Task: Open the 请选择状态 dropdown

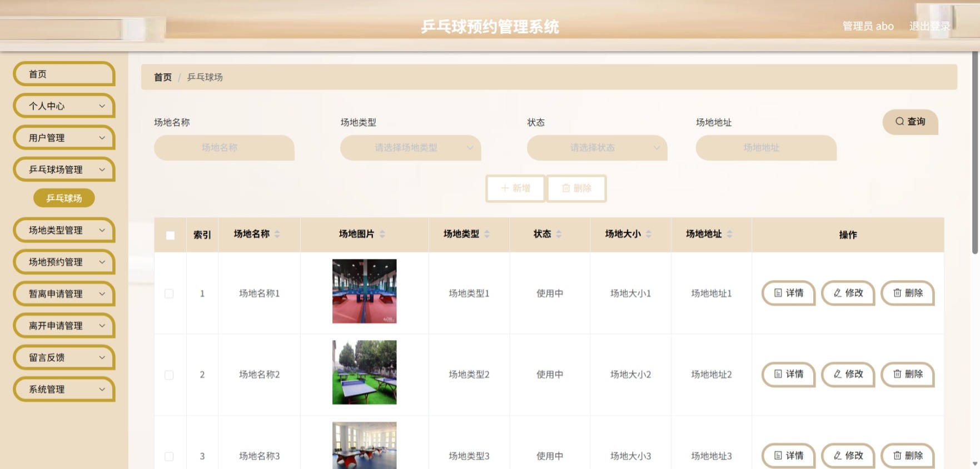Action: click(x=597, y=148)
